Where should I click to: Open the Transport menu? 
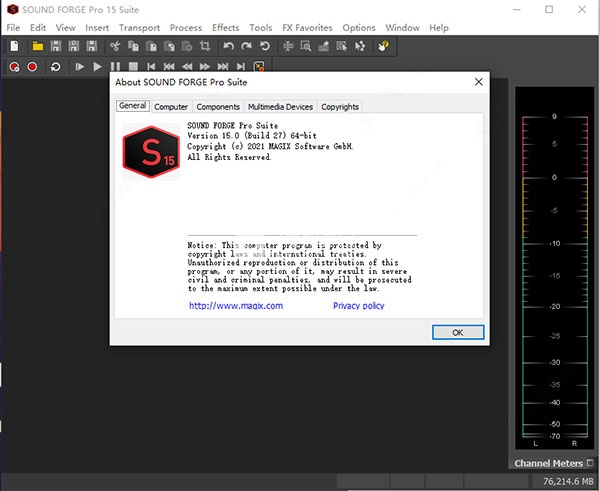139,28
